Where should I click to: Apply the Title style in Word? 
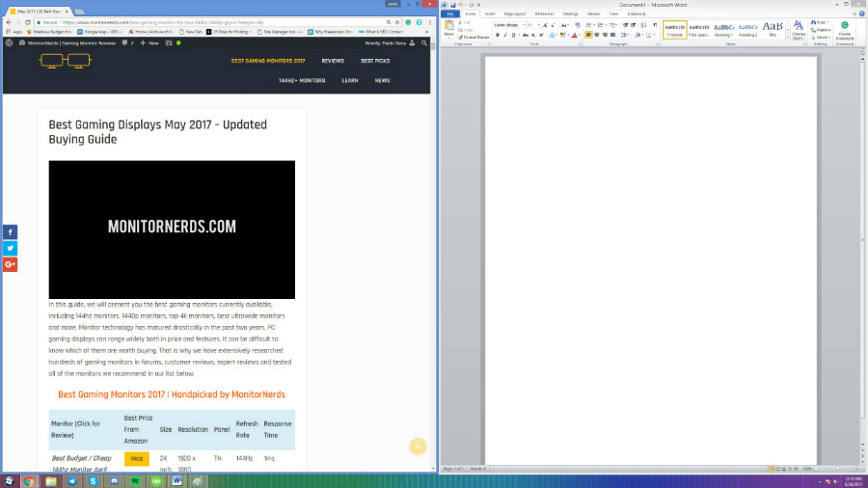(773, 30)
